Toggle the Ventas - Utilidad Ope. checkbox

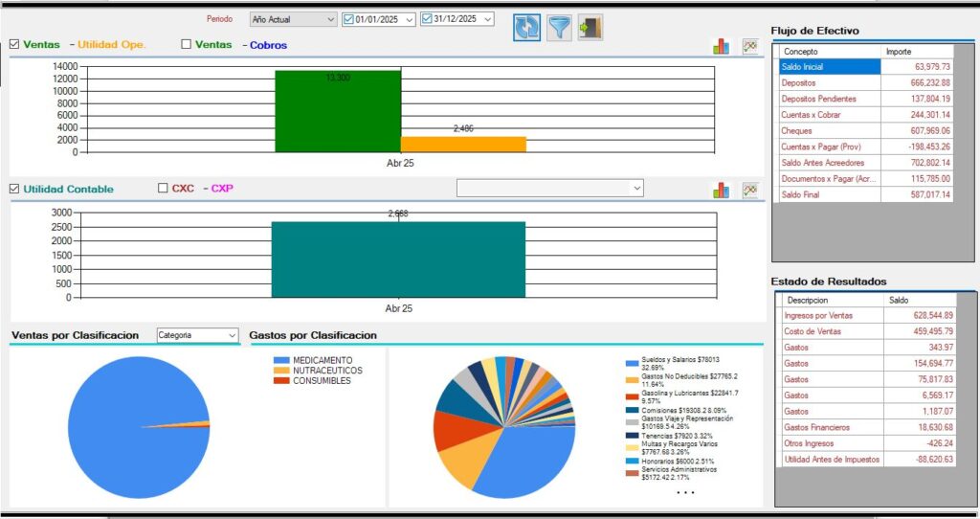[x=15, y=44]
